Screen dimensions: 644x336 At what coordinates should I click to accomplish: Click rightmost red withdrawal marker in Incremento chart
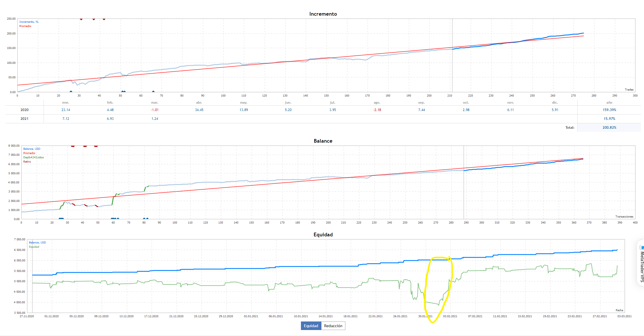click(104, 19)
